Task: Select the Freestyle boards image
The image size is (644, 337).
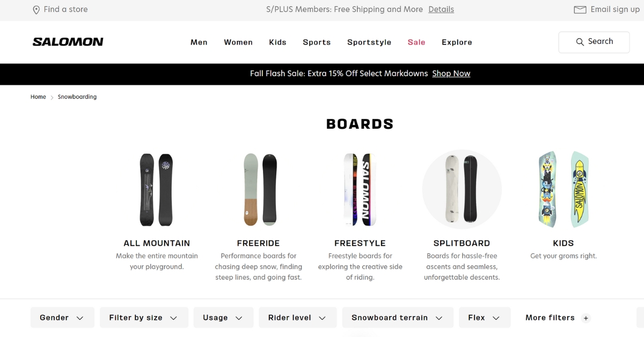Action: pyautogui.click(x=360, y=189)
